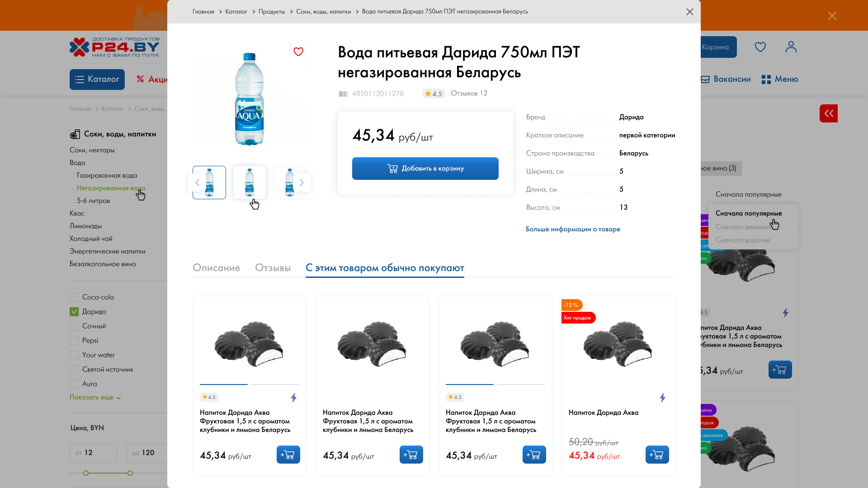Click the P24.BY logo
The width and height of the screenshot is (868, 488).
coord(115,47)
